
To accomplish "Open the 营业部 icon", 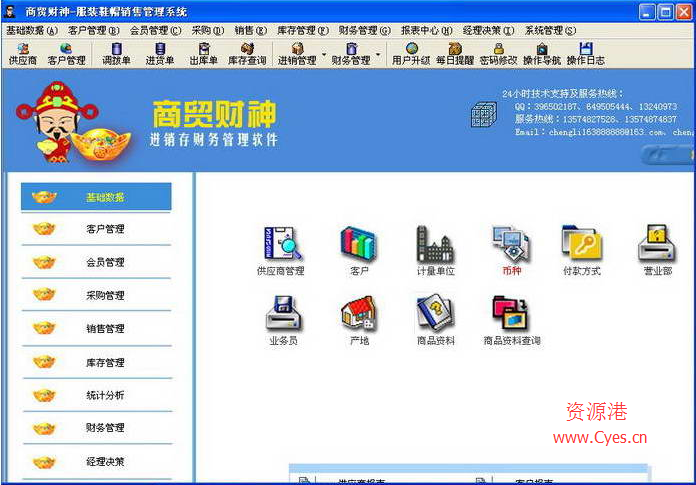I will (657, 251).
